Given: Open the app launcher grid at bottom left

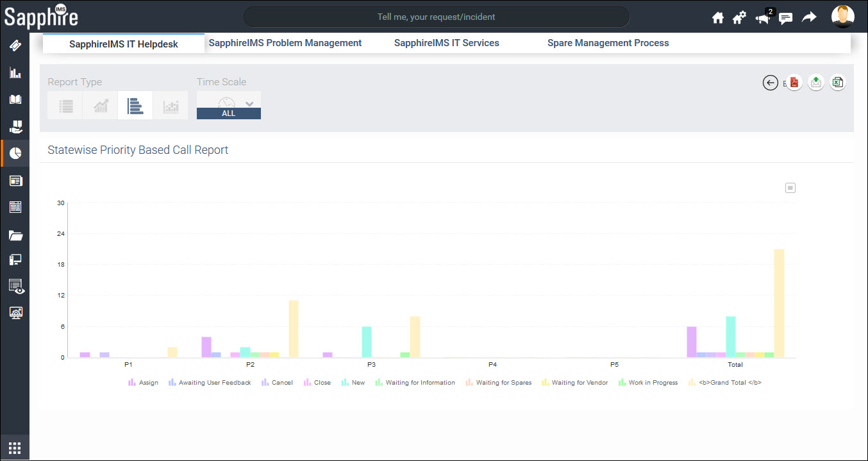Looking at the screenshot, I should [x=15, y=447].
